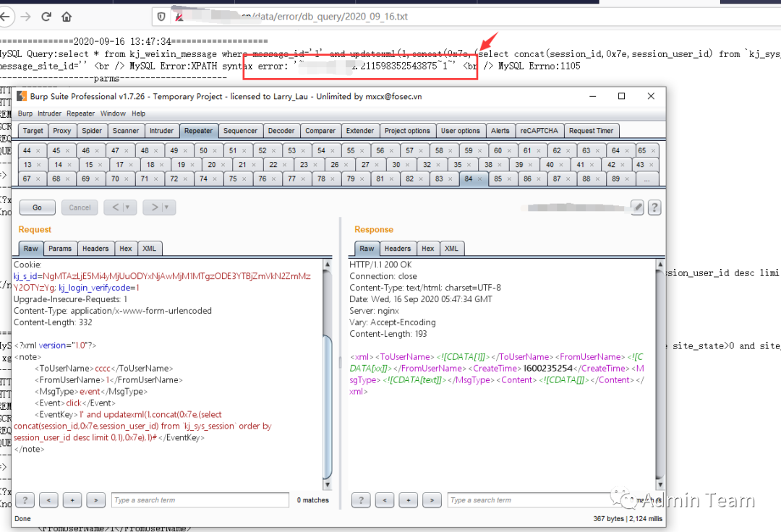Screen dimensions: 781x532
Task: Click the new tab '...' button
Action: tap(646, 179)
